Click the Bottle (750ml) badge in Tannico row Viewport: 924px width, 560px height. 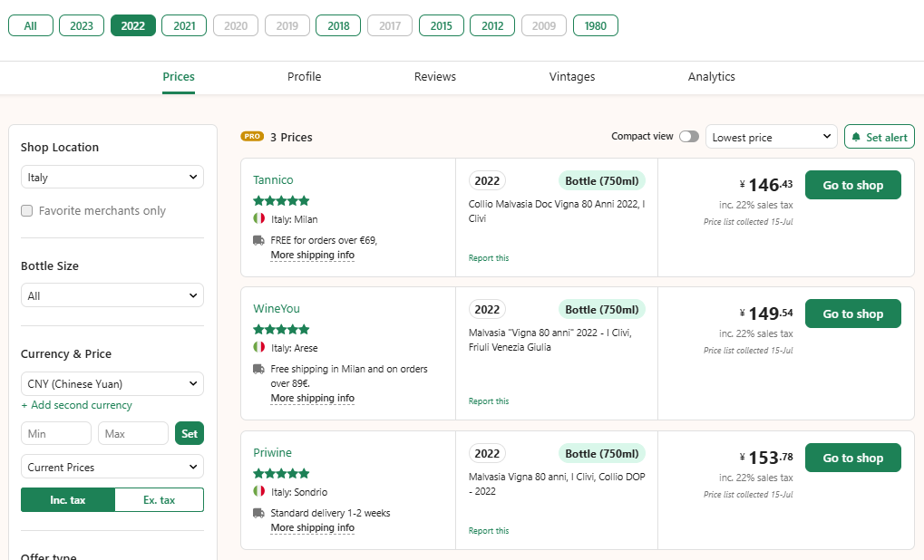coord(602,181)
